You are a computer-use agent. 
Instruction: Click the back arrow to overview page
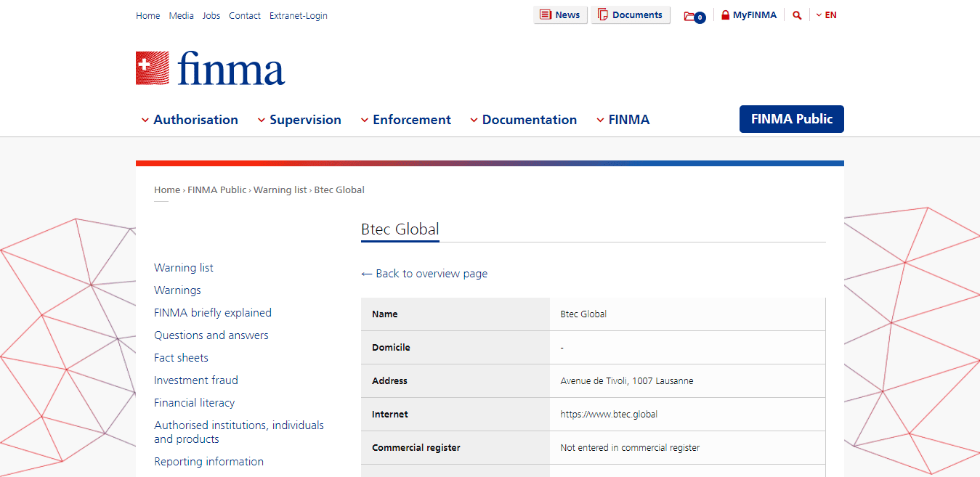click(x=367, y=274)
